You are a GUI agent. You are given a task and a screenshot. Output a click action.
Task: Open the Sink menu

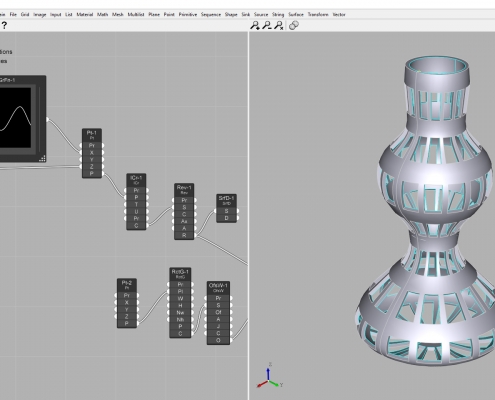(246, 14)
